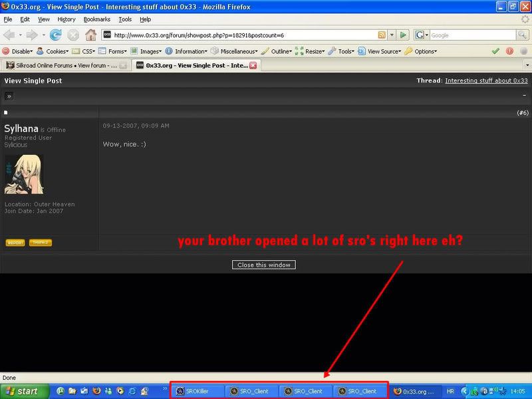Open the Back button history dropdown arrow

[x=21, y=35]
